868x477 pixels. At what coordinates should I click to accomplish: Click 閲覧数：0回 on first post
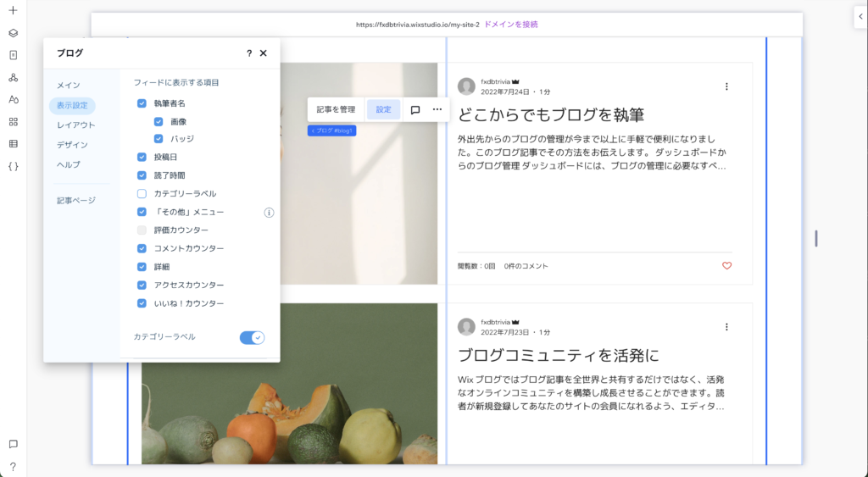click(x=476, y=266)
